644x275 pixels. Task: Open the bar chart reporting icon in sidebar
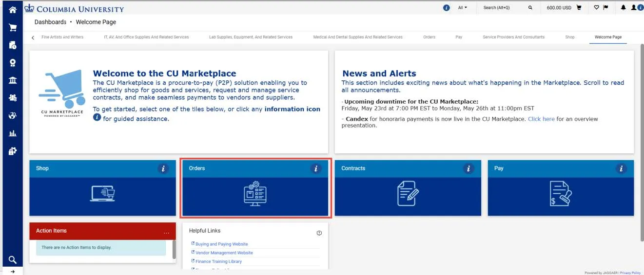coord(13,133)
